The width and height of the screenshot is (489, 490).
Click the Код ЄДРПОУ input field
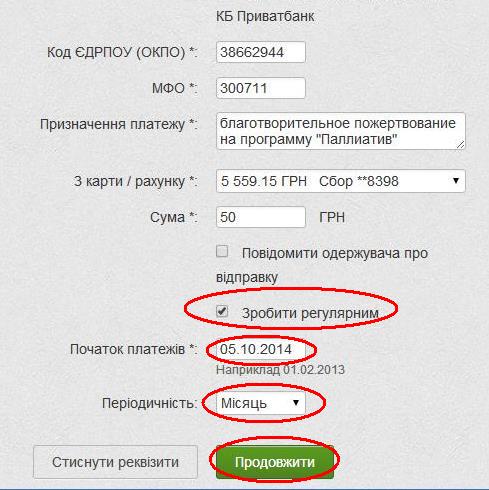click(261, 52)
